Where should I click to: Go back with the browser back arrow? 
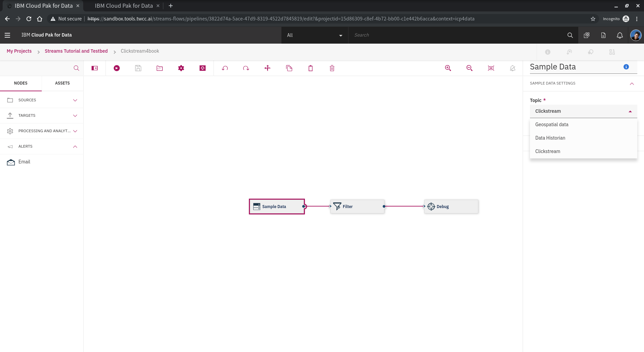coord(7,19)
